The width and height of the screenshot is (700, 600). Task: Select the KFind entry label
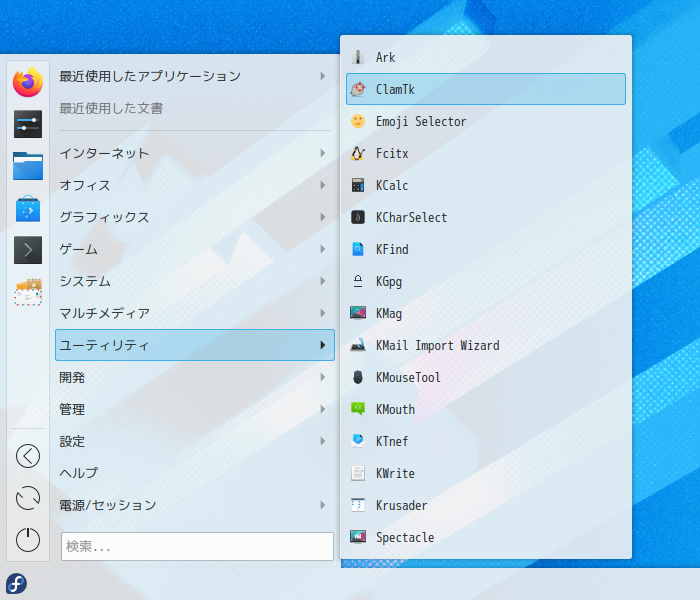tap(392, 249)
